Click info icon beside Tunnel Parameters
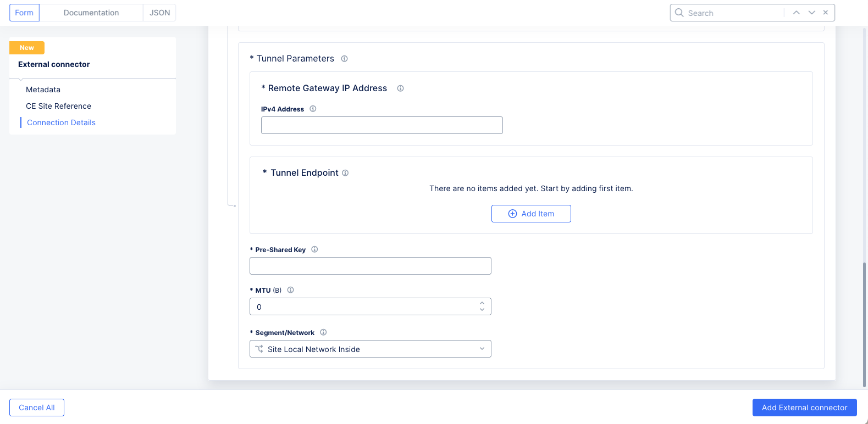The image size is (868, 424). pyautogui.click(x=344, y=59)
